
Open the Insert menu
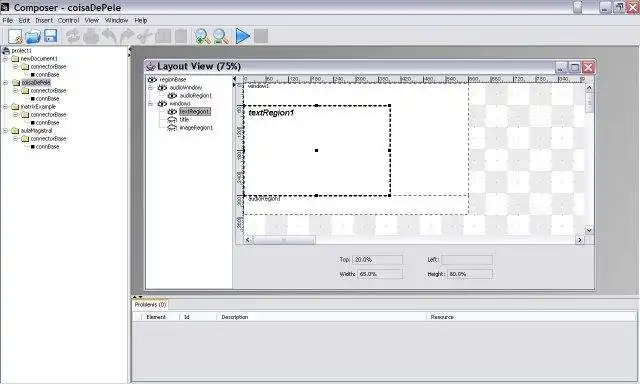click(44, 20)
